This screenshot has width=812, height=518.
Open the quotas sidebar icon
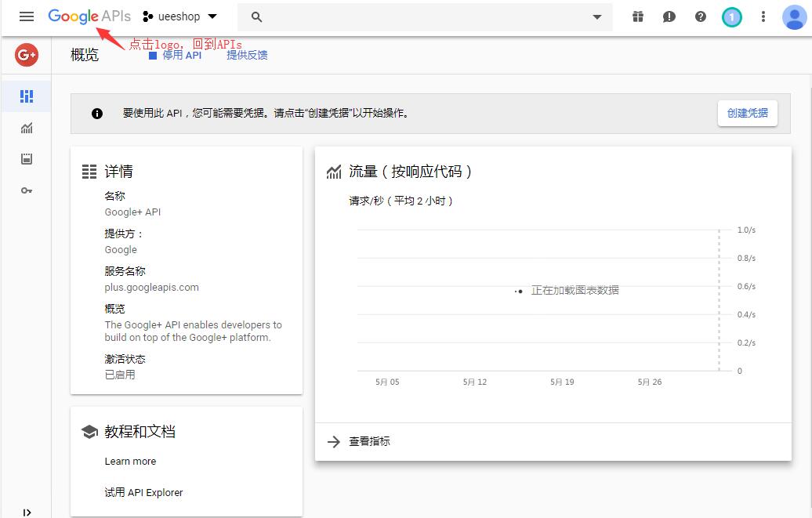point(27,159)
